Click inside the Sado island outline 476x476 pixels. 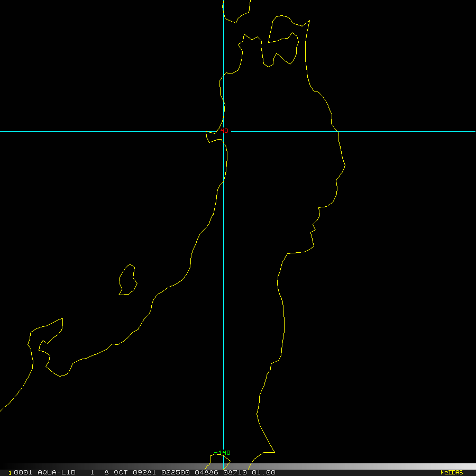click(x=127, y=281)
